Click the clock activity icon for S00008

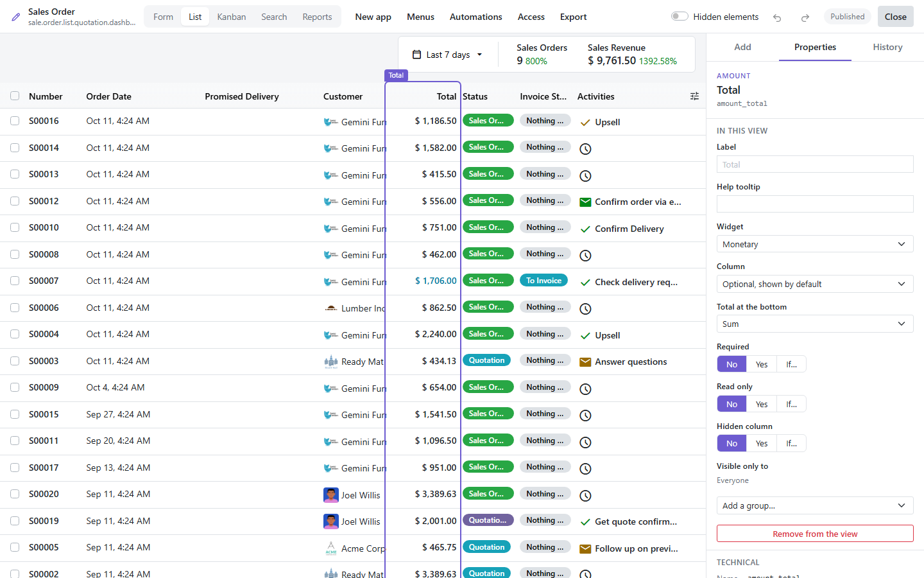pyautogui.click(x=585, y=256)
